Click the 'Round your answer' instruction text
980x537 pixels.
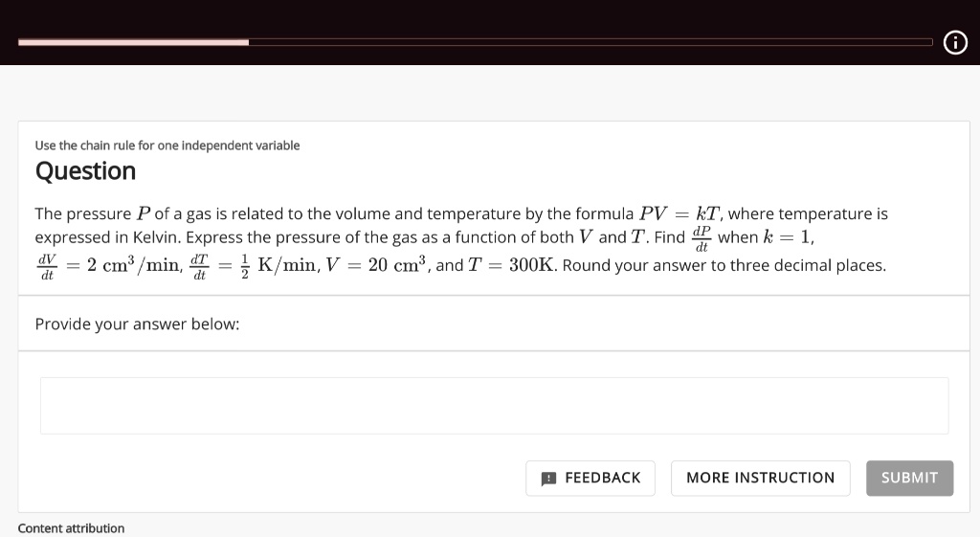coord(724,266)
